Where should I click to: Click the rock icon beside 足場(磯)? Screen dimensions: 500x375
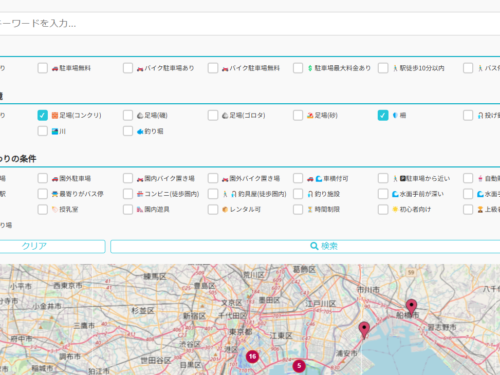click(140, 115)
